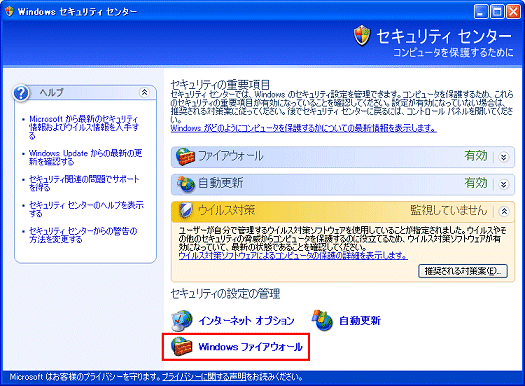Viewport: 525px width, 386px height.
Task: Click the 有効 status of 自動更新
Action: point(475,183)
